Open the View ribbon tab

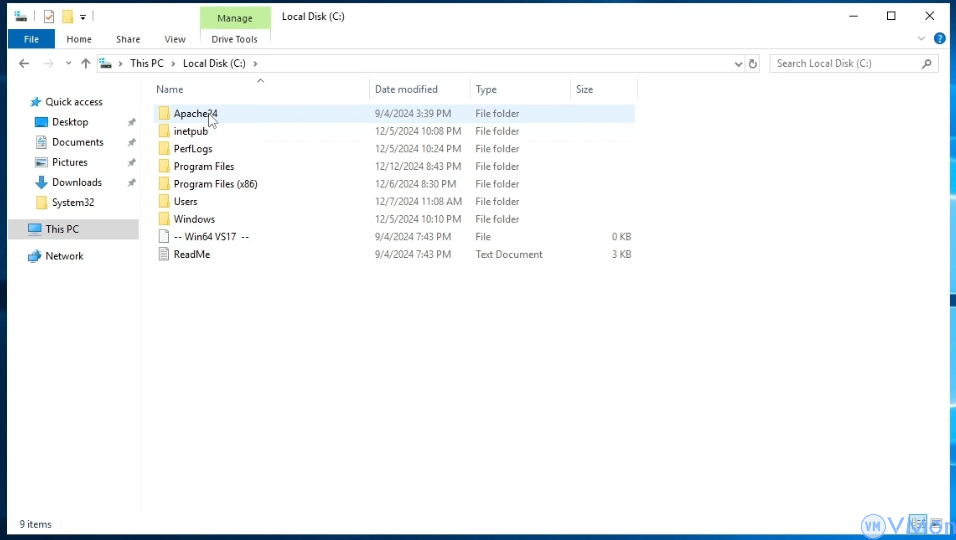(x=175, y=39)
